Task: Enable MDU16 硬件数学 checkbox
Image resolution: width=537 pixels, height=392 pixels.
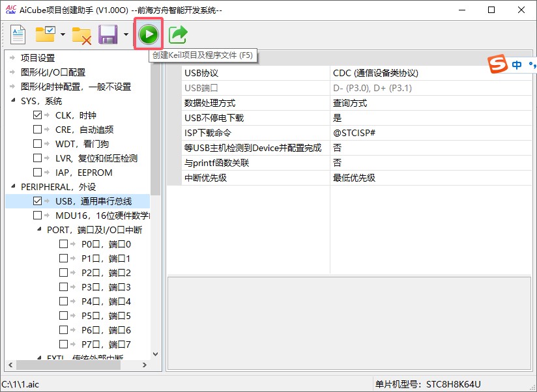Action: [37, 215]
